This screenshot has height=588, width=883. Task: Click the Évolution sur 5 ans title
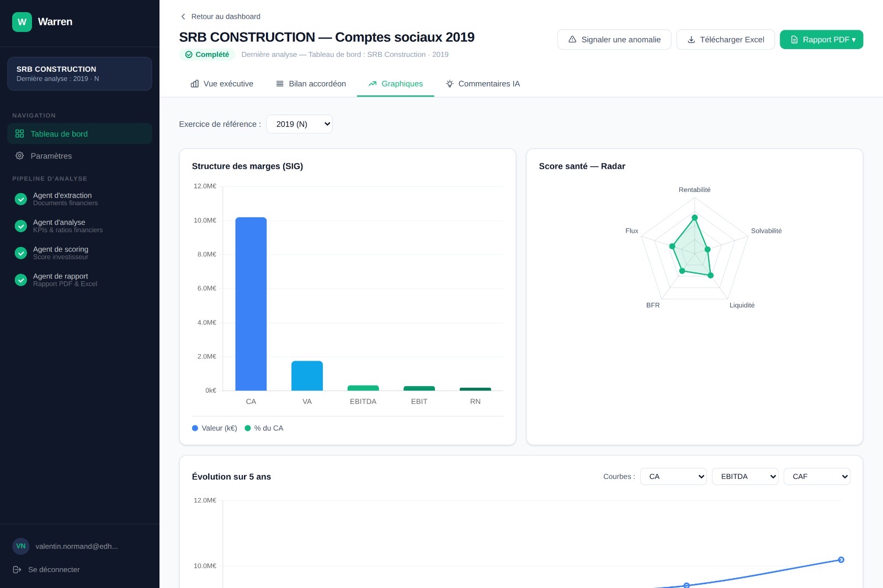tap(231, 477)
